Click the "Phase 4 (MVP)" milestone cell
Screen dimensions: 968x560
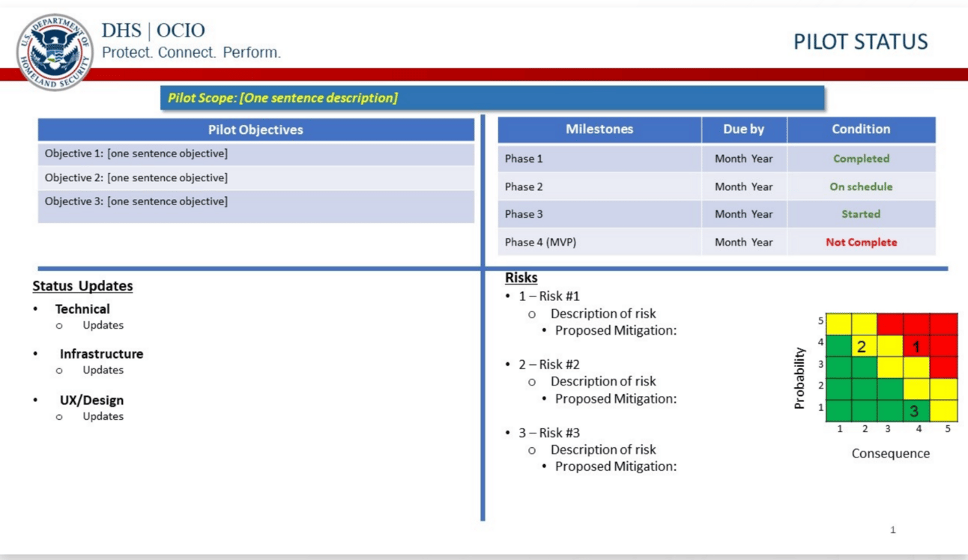click(x=599, y=242)
